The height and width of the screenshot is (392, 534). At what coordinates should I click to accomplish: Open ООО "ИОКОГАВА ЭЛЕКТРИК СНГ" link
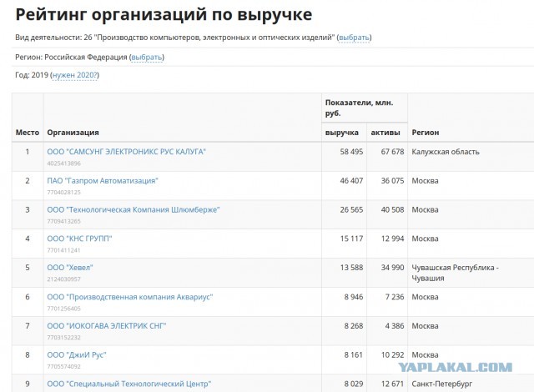tap(107, 325)
